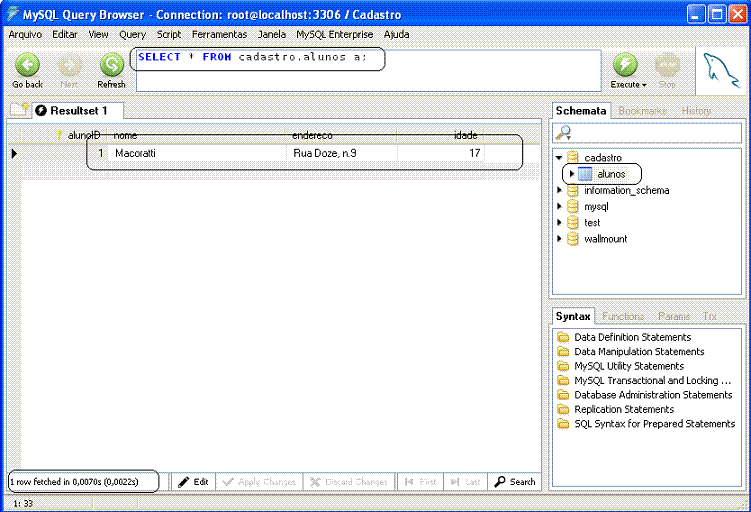Viewport: 751px width, 512px height.
Task: Click the Go back arrow icon
Action: pyautogui.click(x=27, y=65)
